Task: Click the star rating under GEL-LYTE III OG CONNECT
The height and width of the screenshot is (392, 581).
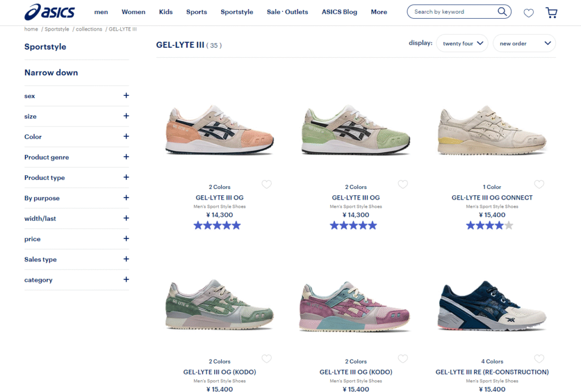Action: [490, 225]
